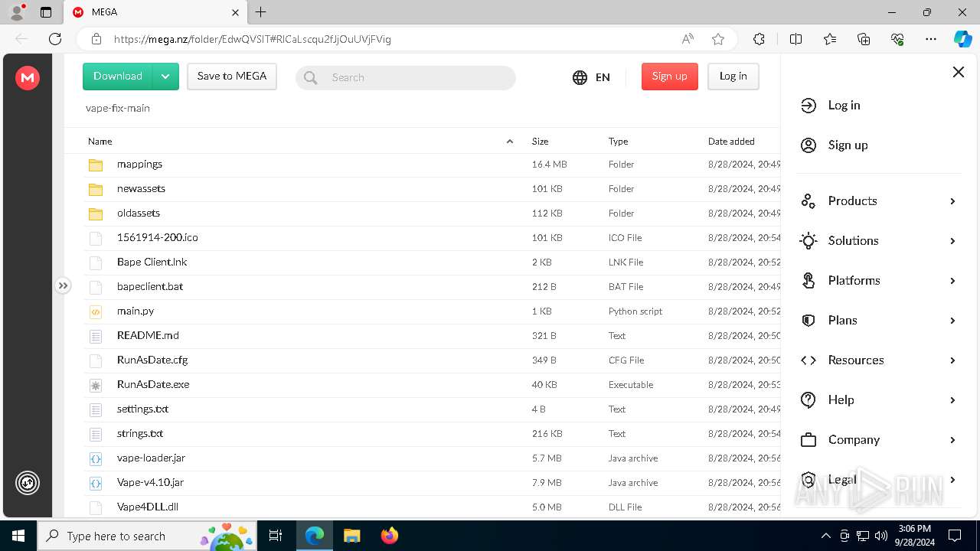Open Firefox from the taskbar
The width and height of the screenshot is (980, 551).
(390, 536)
